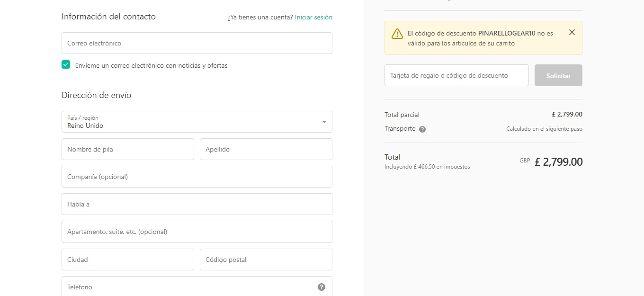Click the gift card or discount code field
The image size is (644, 296).
coord(456,75)
